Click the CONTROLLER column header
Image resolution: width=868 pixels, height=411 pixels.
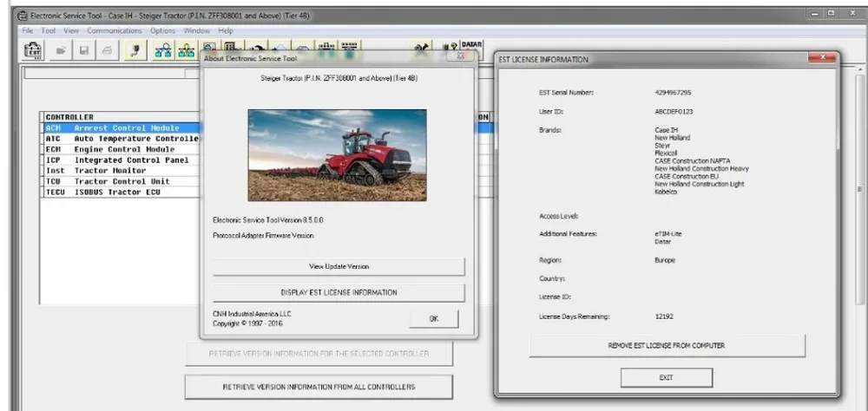click(122, 117)
